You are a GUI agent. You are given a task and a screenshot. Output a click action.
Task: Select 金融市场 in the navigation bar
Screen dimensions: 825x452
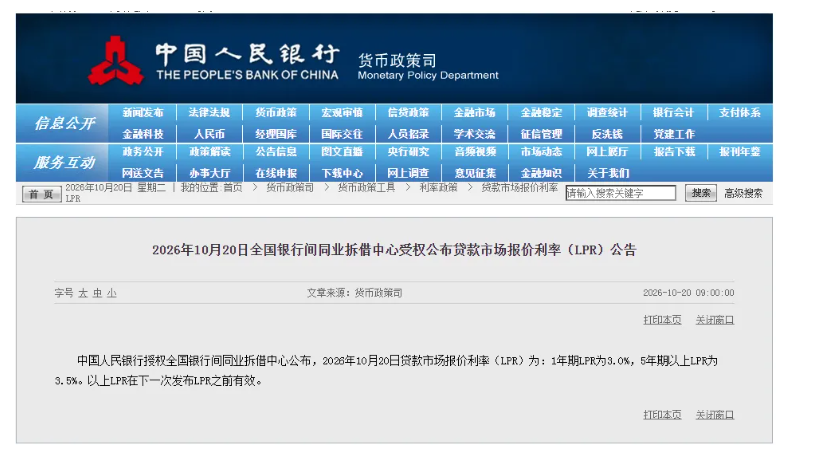[x=475, y=113]
